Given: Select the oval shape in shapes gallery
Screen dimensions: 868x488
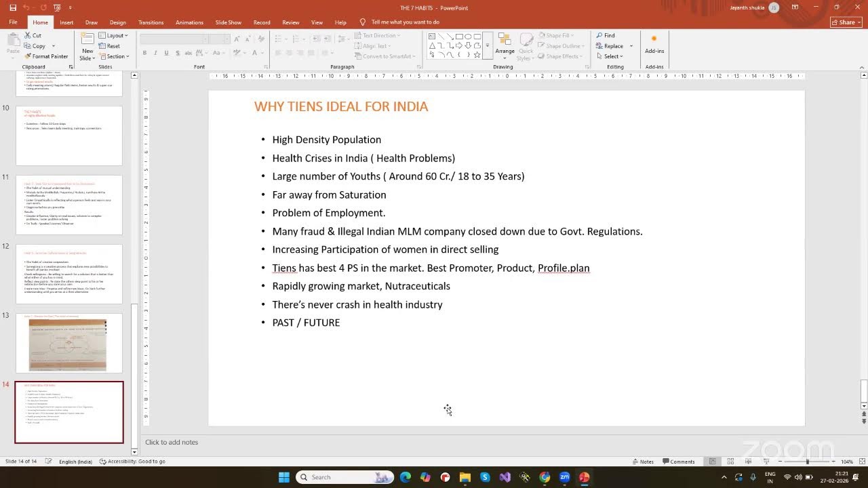Looking at the screenshot, I should pos(468,37).
